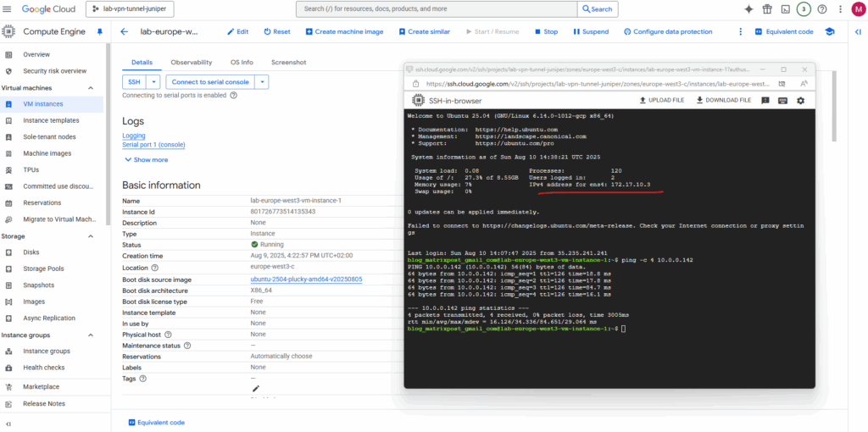
Task: Open ubuntu-2504-plucky boot image link
Action: coord(306,280)
